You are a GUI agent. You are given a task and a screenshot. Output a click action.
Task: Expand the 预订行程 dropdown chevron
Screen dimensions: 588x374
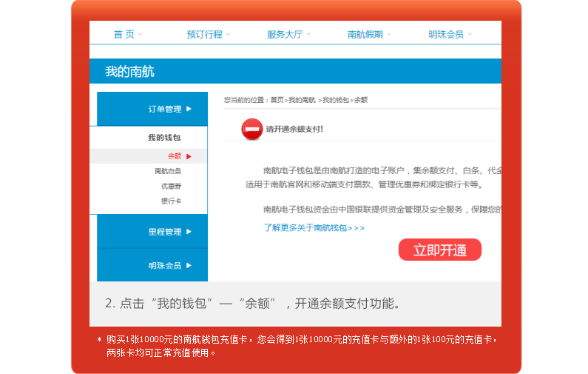229,34
